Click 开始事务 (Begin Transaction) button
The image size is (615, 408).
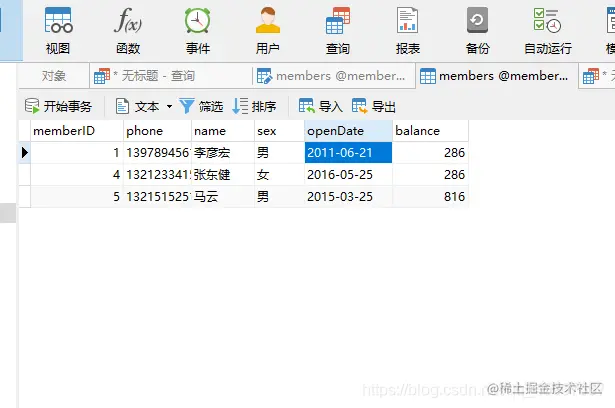(58, 106)
